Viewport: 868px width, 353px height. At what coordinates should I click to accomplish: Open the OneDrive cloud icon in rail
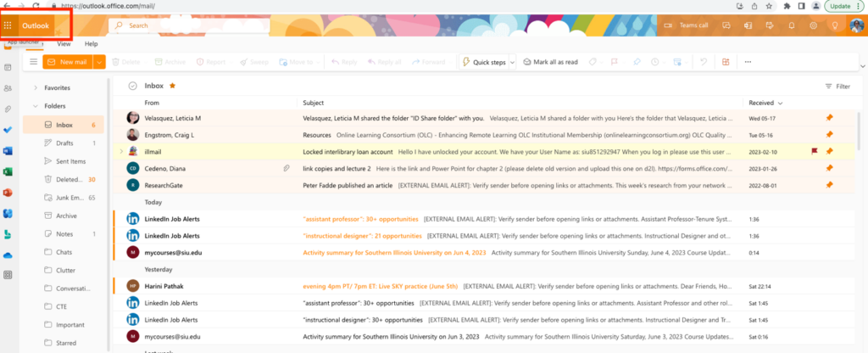(8, 254)
